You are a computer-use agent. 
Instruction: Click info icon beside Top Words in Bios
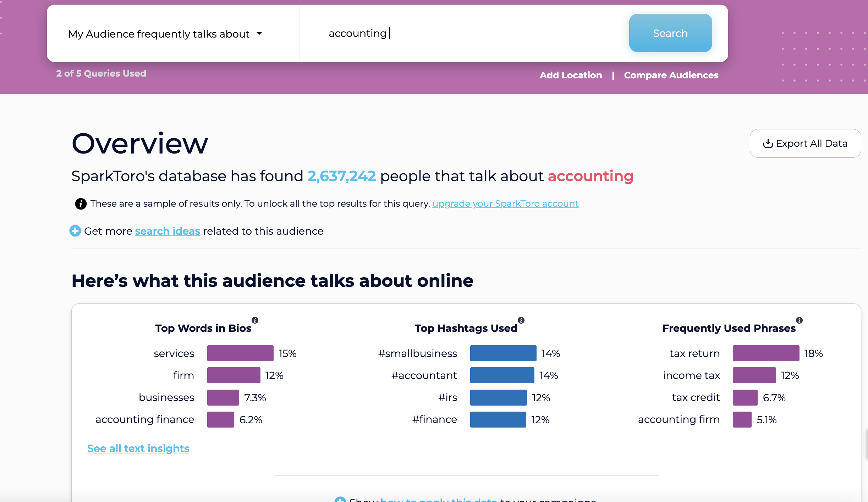click(x=255, y=320)
